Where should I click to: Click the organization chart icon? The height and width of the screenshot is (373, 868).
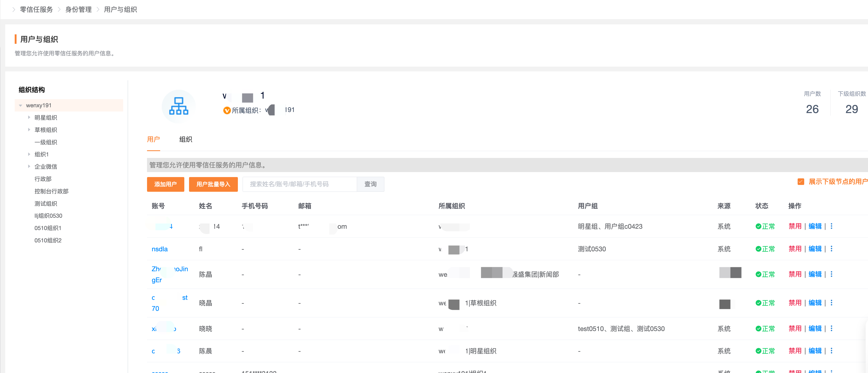point(179,106)
